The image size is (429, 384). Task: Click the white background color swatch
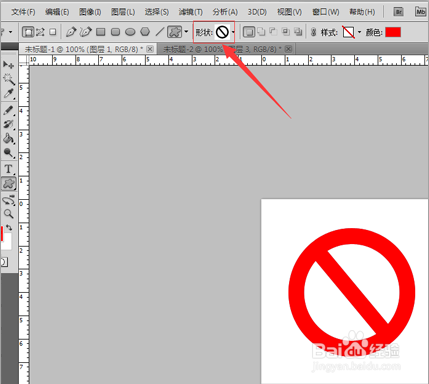7,242
